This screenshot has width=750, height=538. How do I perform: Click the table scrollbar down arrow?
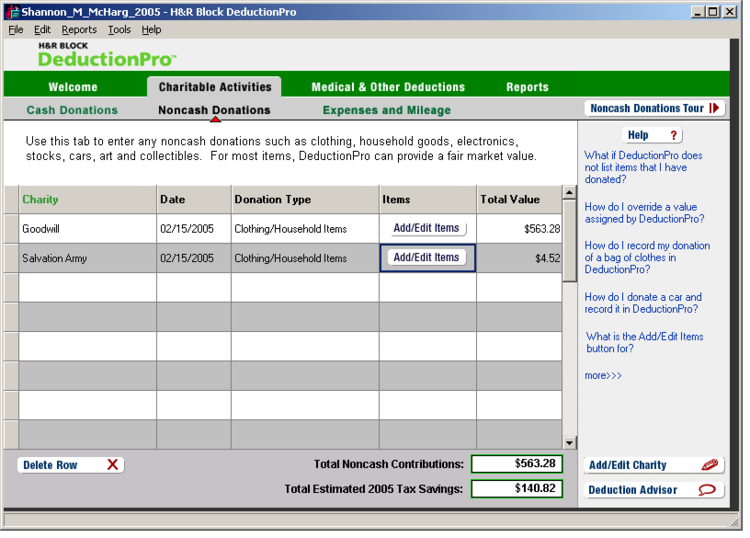(569, 443)
